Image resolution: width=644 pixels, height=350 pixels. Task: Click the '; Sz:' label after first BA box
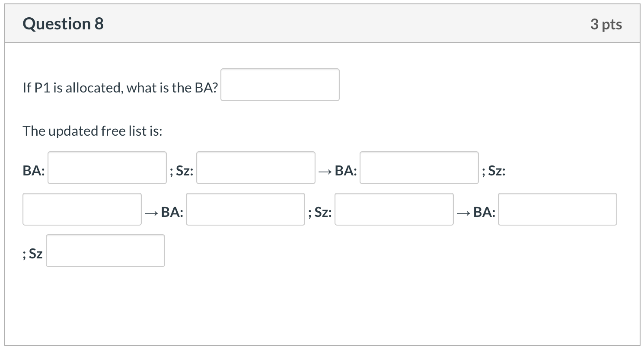point(182,171)
